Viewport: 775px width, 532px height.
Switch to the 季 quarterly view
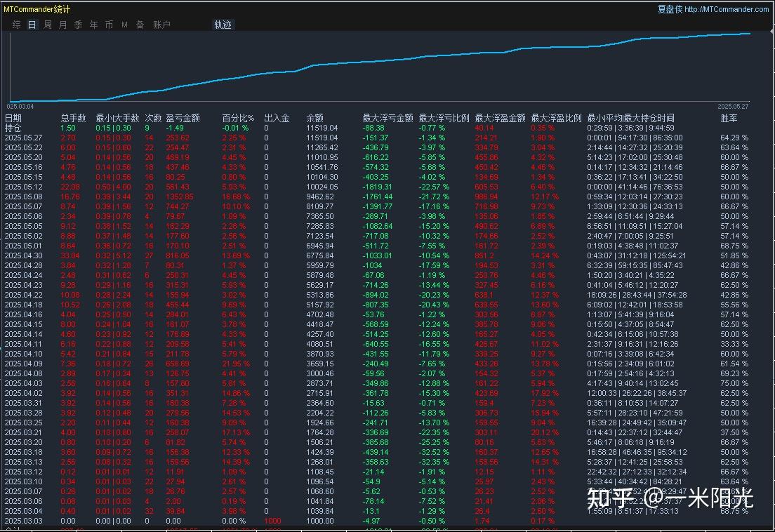click(77, 24)
